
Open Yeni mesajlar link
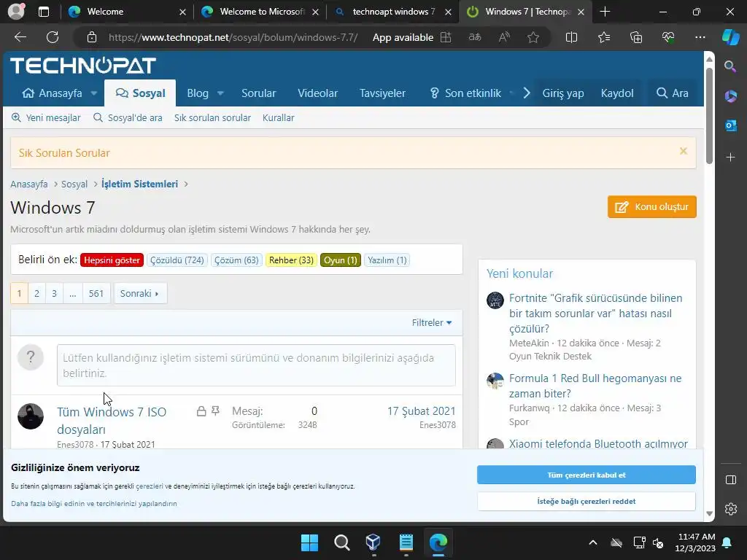(x=46, y=117)
